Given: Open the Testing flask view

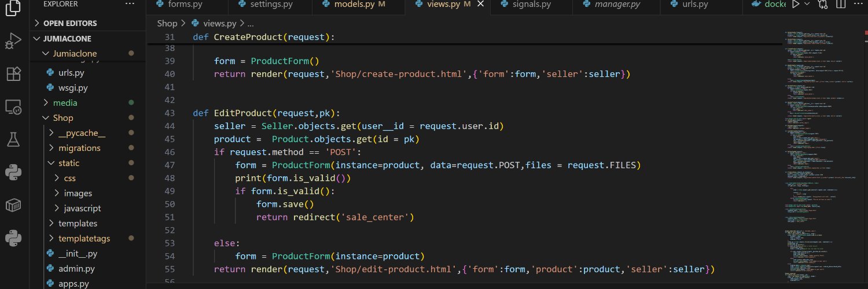Looking at the screenshot, I should (x=13, y=139).
